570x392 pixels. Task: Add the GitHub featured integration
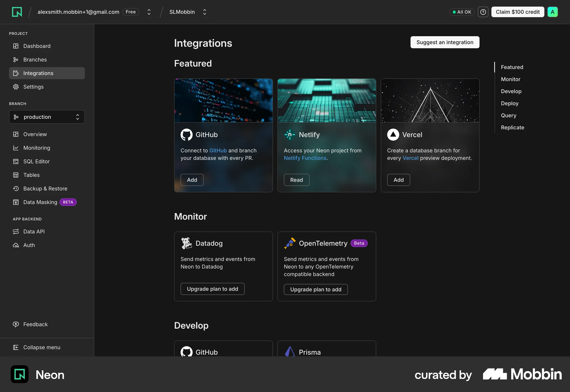coord(192,180)
